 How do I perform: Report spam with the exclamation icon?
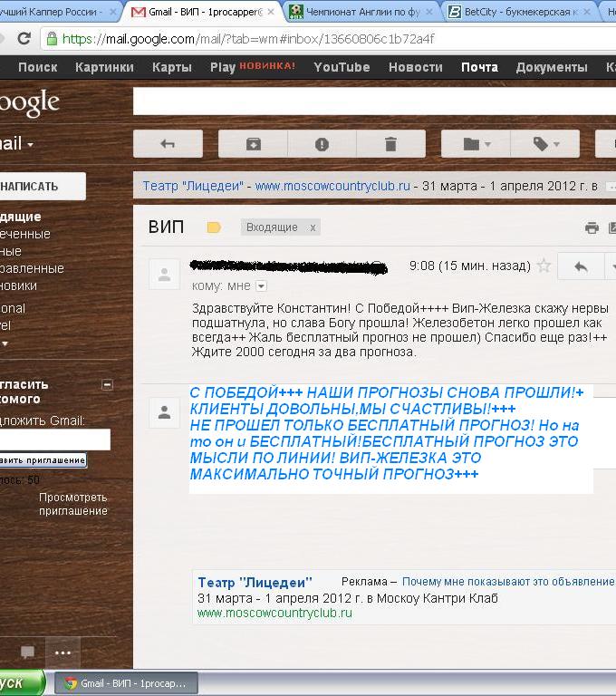pyautogui.click(x=322, y=144)
